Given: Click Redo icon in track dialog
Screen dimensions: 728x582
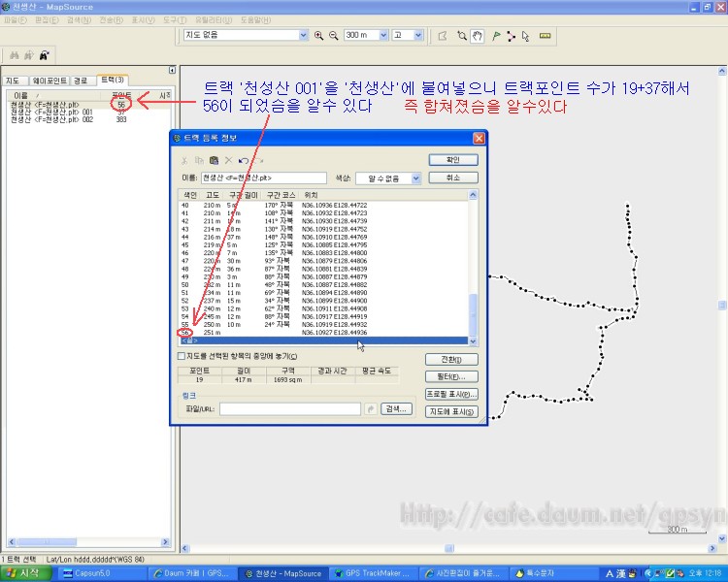Looking at the screenshot, I should point(258,161).
